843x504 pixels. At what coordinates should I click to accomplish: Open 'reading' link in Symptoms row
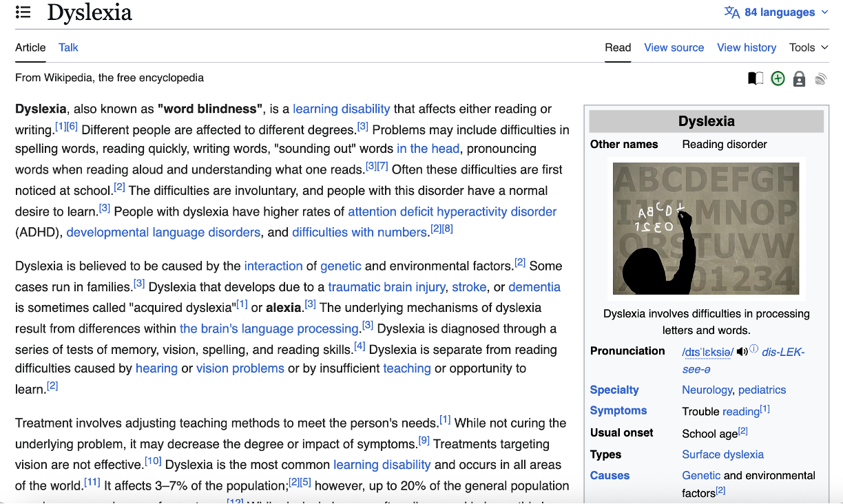[x=740, y=412]
